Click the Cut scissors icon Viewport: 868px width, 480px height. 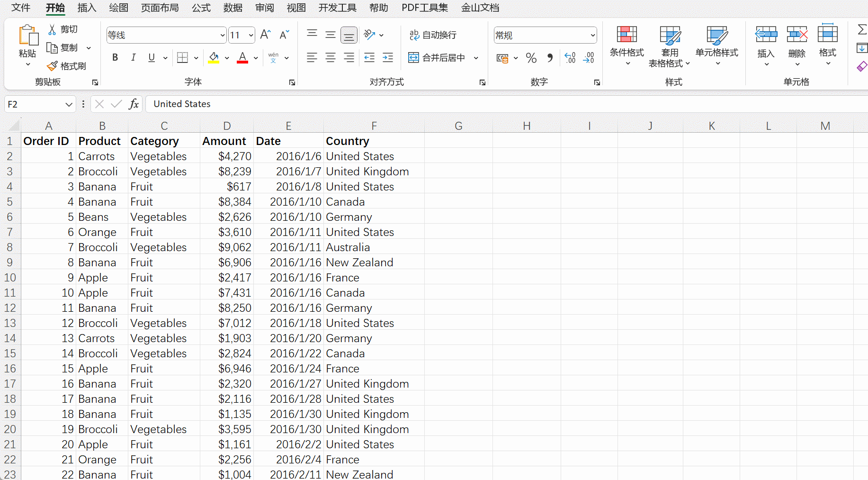pyautogui.click(x=52, y=29)
